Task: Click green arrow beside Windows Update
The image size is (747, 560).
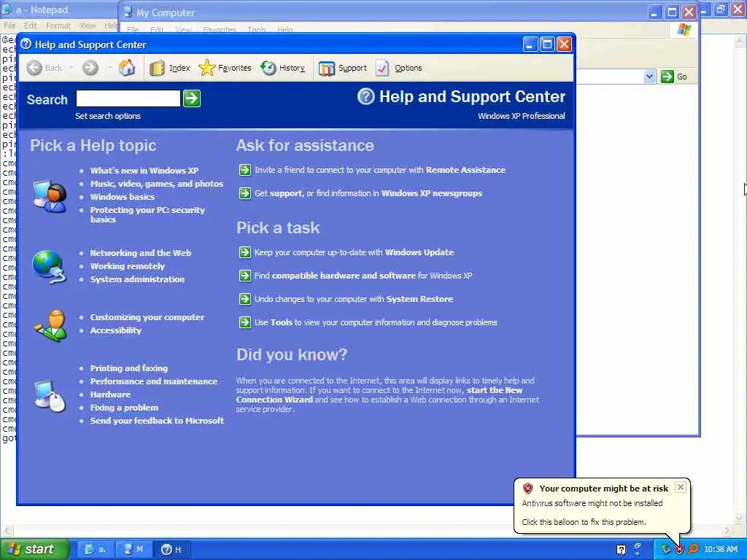Action: [245, 252]
